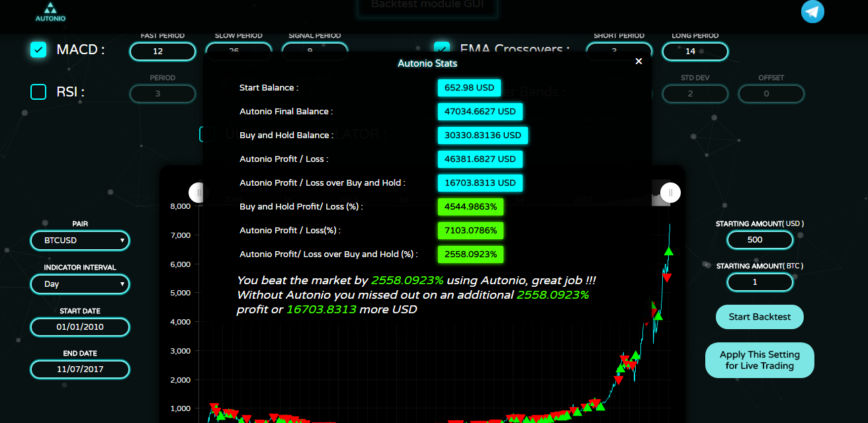Click the Buy and Hold Balance value 30330.83136 USD

(x=482, y=135)
